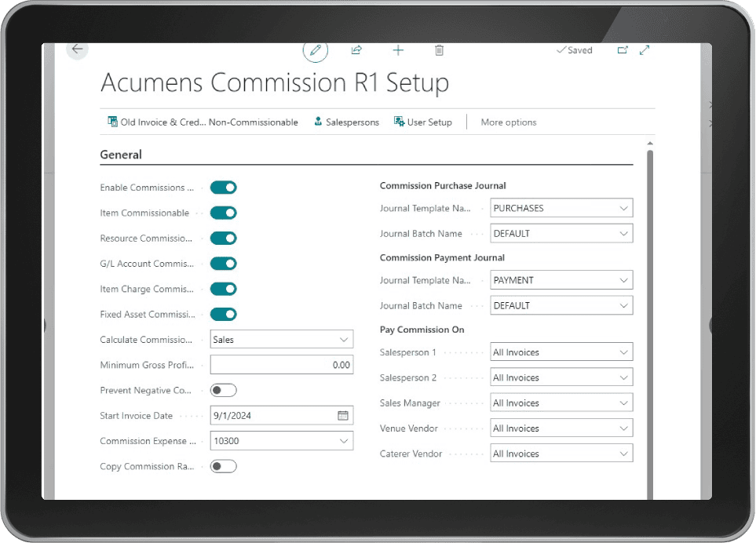Click the User Setup gear icon

[399, 122]
